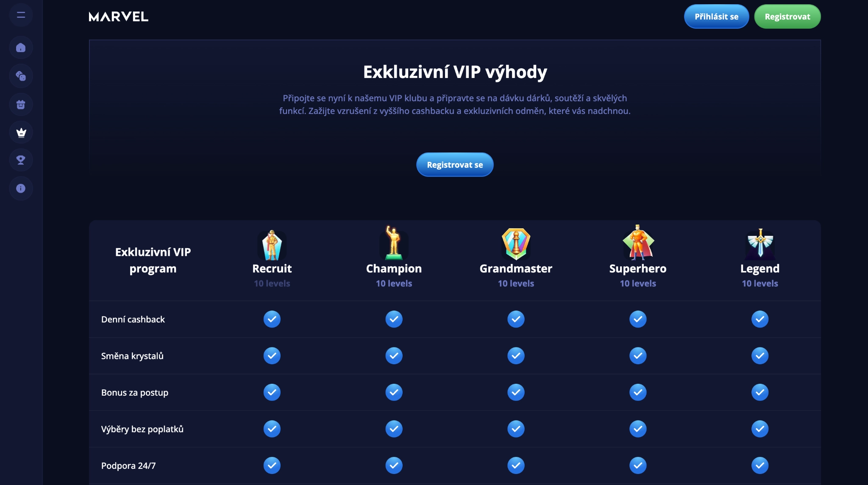This screenshot has width=868, height=485.
Task: Click the MARVEL logo
Action: (119, 17)
